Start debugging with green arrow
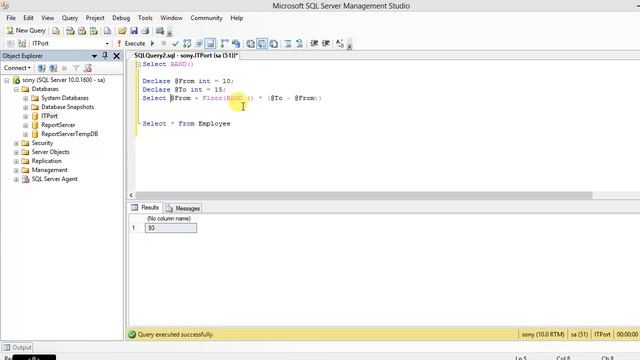The width and height of the screenshot is (640, 360). coord(153,43)
